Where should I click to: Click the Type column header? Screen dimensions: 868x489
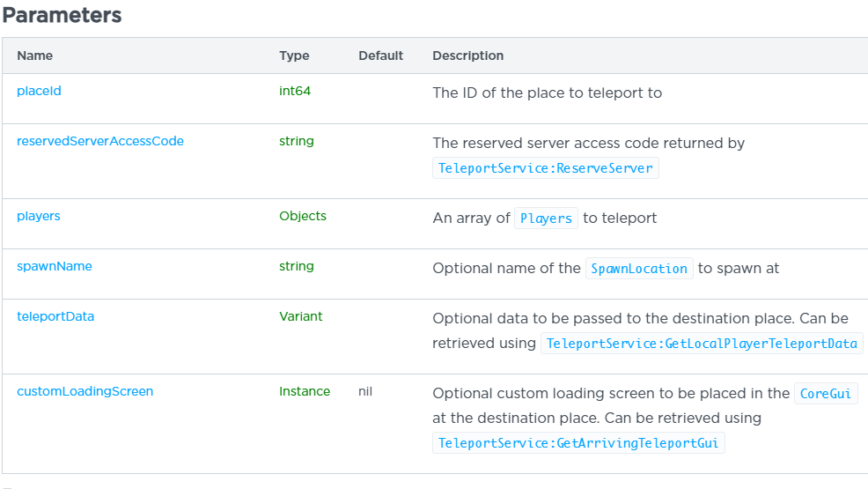tap(294, 56)
